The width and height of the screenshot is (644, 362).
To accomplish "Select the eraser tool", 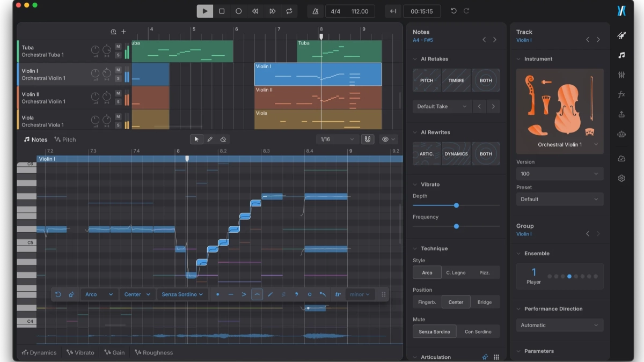I will pos(223,139).
